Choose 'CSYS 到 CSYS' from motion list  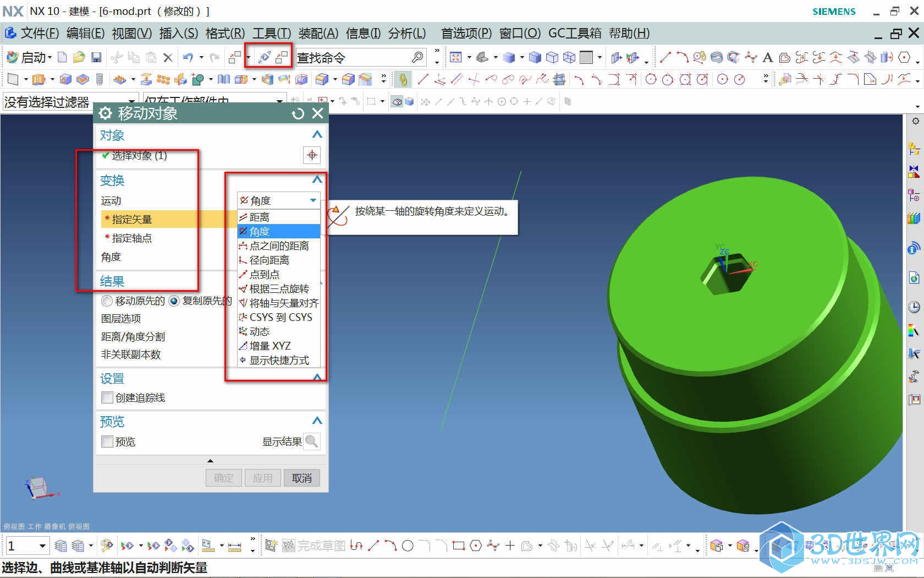278,317
